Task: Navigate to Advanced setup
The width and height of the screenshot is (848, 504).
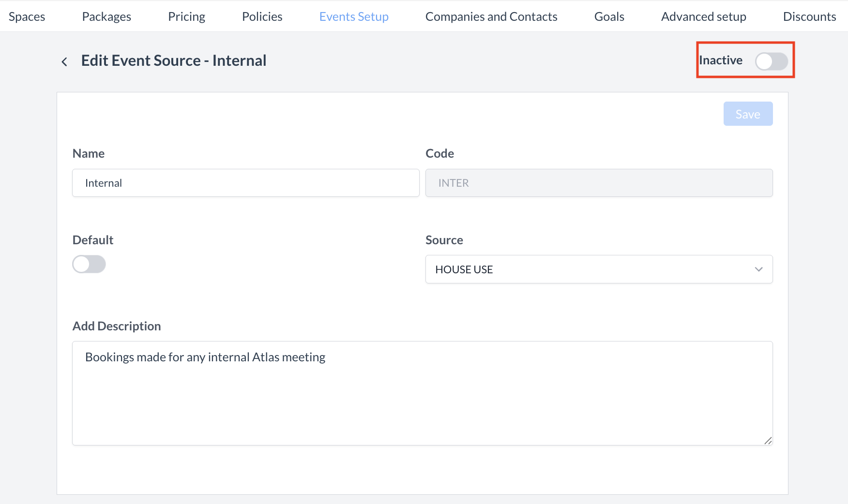Action: point(703,16)
